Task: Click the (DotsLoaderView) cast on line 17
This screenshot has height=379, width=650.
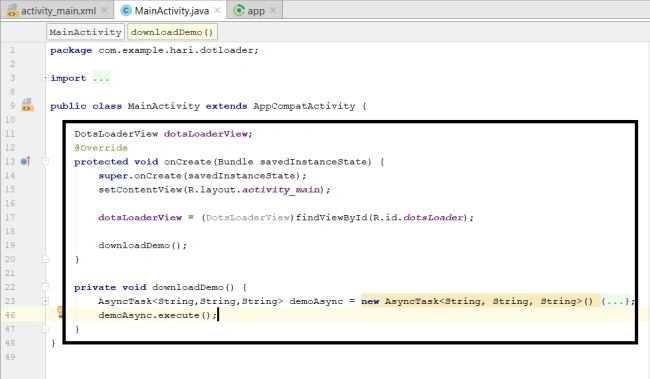Action: (x=248, y=218)
